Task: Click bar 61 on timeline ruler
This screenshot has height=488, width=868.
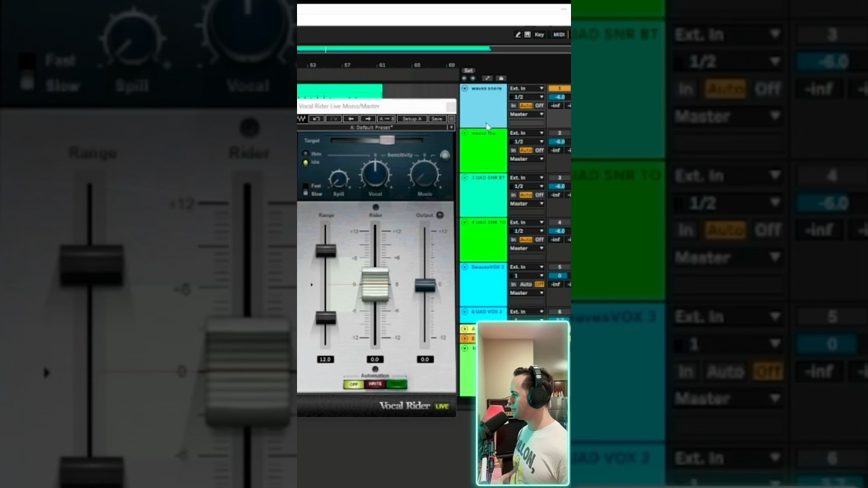Action: coord(382,65)
